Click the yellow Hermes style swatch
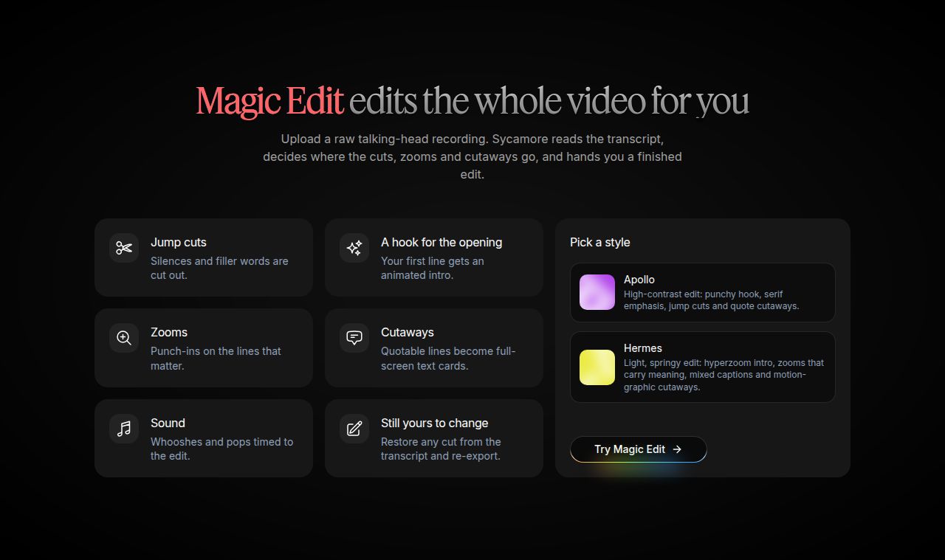 coord(597,367)
